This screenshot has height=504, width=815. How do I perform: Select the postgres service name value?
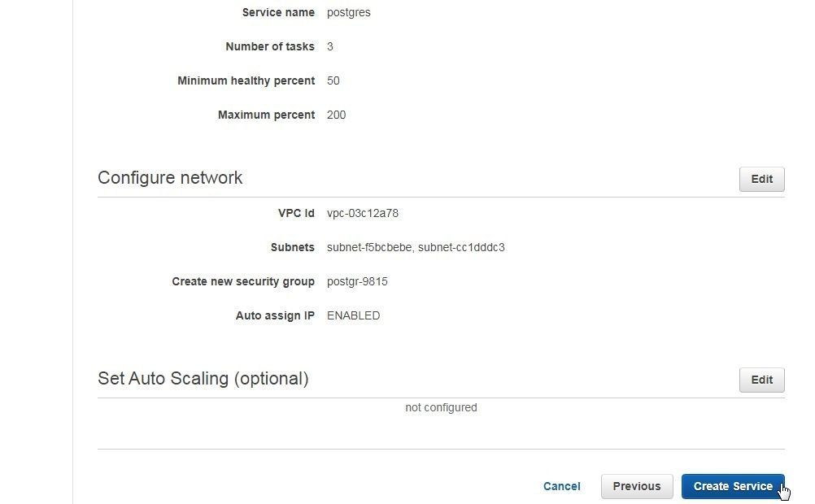click(349, 12)
